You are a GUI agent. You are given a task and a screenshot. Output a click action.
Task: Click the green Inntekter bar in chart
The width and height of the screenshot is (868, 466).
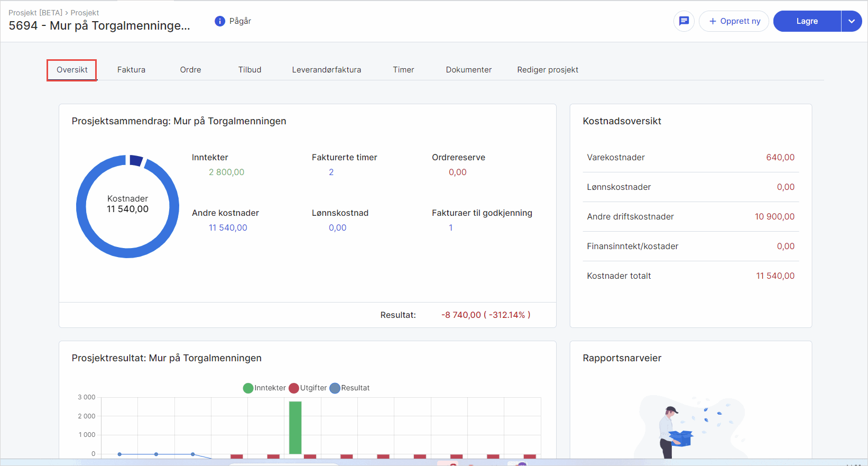pos(295,427)
